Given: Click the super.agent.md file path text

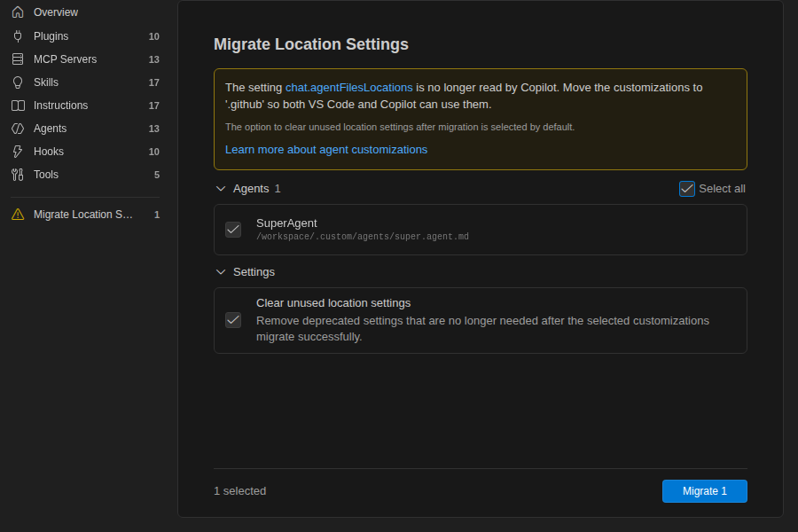Looking at the screenshot, I should pyautogui.click(x=363, y=236).
